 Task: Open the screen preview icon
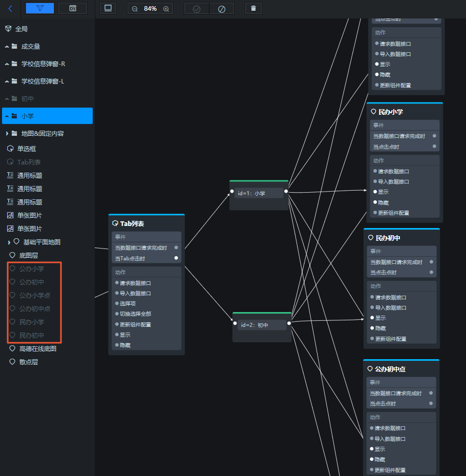pos(108,8)
